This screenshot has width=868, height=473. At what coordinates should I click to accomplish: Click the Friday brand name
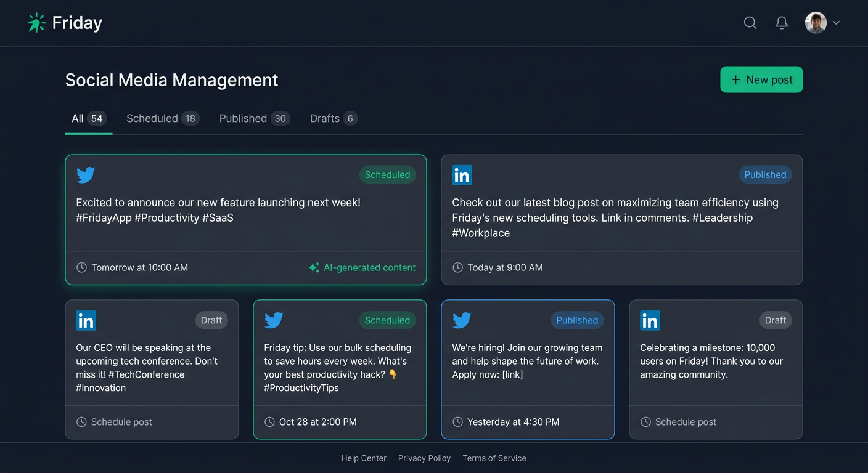[77, 23]
